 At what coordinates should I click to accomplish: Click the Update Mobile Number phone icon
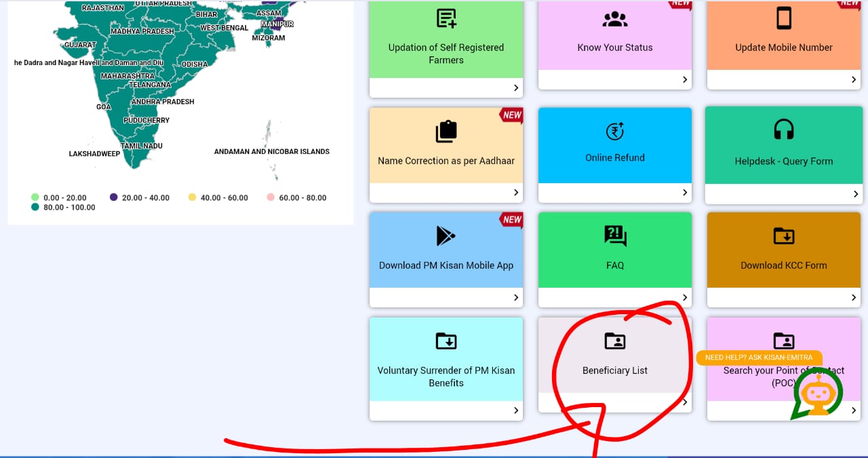coord(784,18)
